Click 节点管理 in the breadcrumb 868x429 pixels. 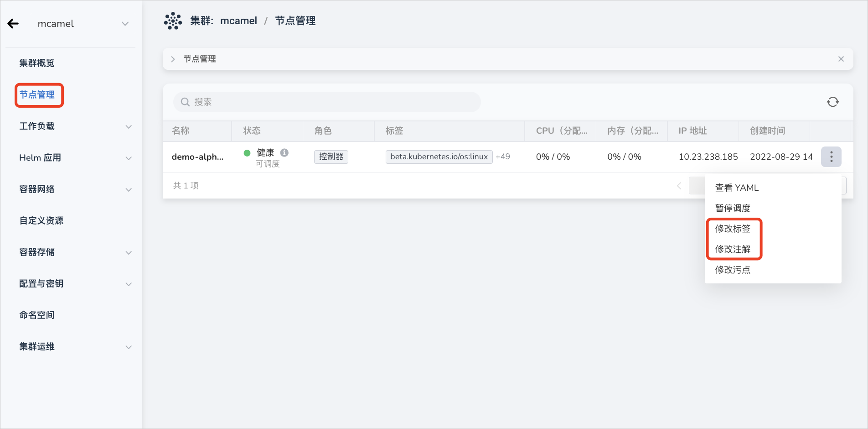point(295,21)
